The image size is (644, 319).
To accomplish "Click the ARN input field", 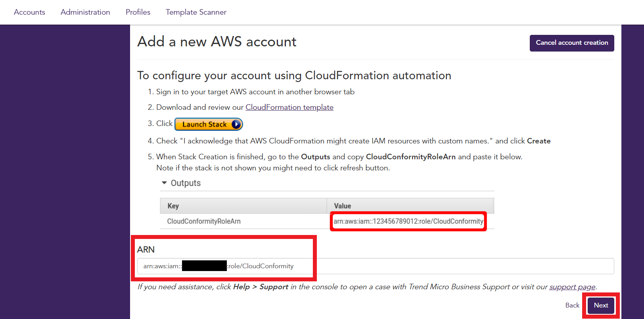I will coord(376,266).
